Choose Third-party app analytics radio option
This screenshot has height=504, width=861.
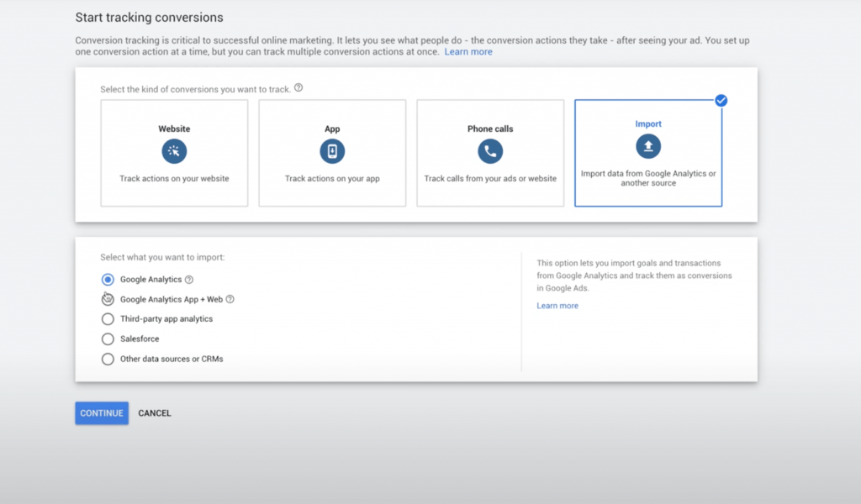click(108, 319)
